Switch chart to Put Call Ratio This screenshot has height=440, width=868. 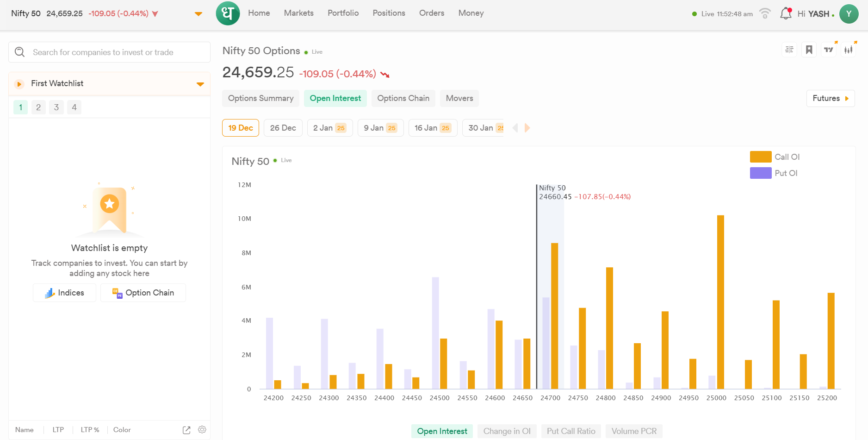[x=571, y=431]
